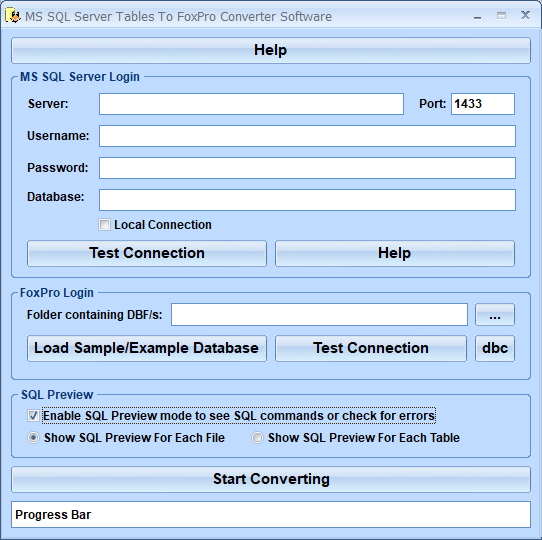Click the Database input field
542x540 pixels.
[307, 200]
